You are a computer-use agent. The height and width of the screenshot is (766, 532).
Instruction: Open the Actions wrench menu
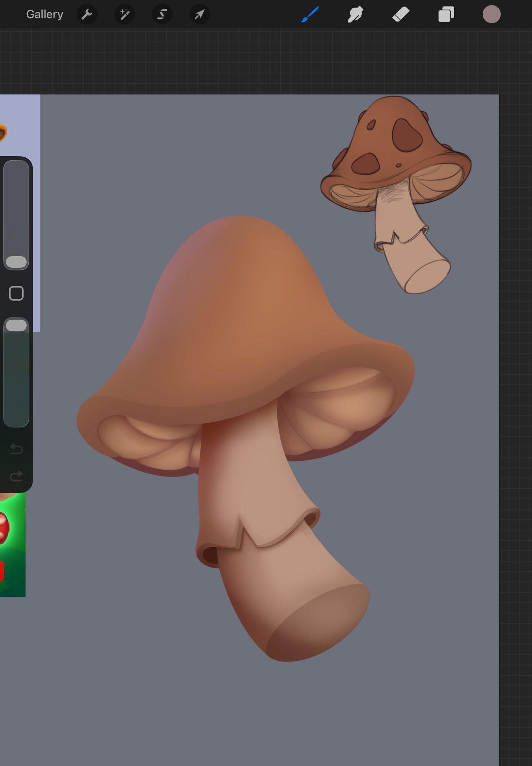point(87,15)
